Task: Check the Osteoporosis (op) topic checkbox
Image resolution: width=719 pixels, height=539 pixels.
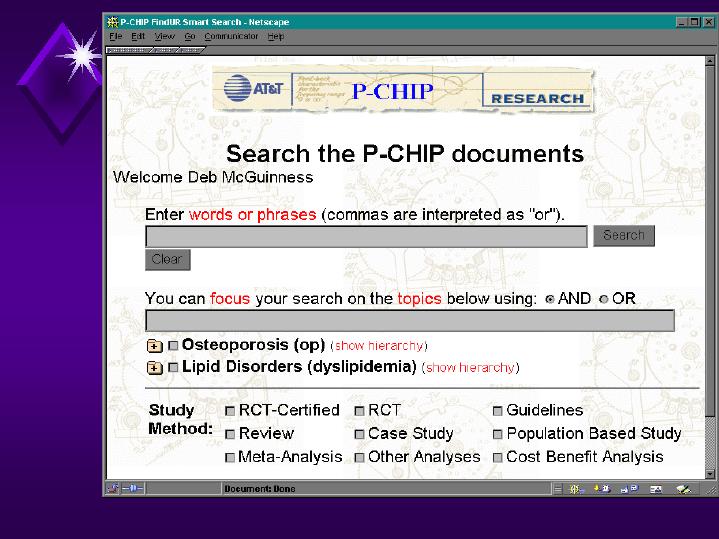Action: pos(173,345)
